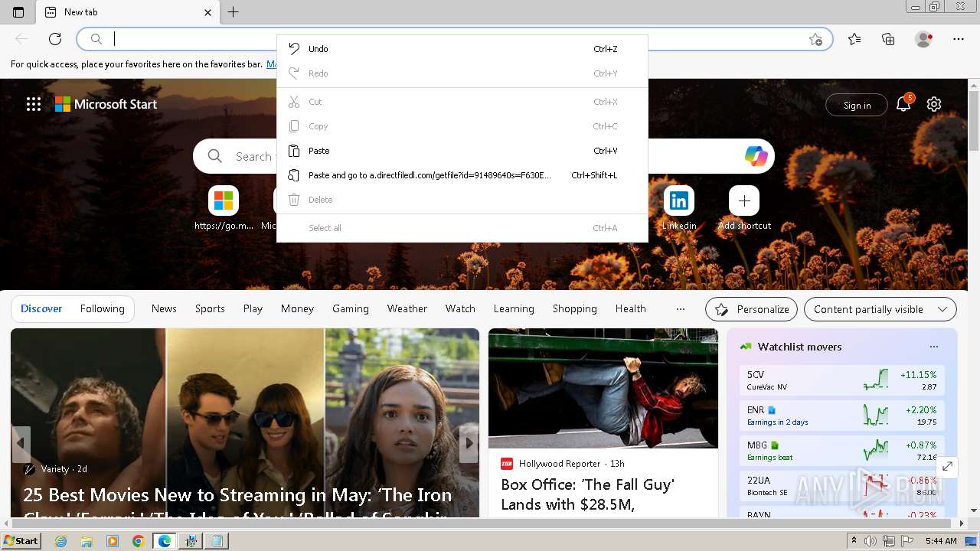Viewport: 980px width, 551px height.
Task: Open the MBG stock row
Action: click(841, 451)
